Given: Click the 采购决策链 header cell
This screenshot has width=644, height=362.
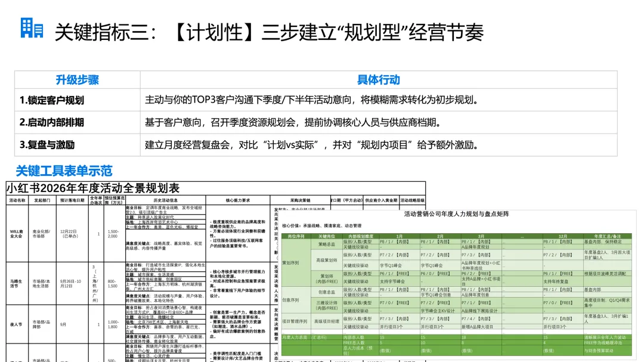Looking at the screenshot, I should pos(300,200).
